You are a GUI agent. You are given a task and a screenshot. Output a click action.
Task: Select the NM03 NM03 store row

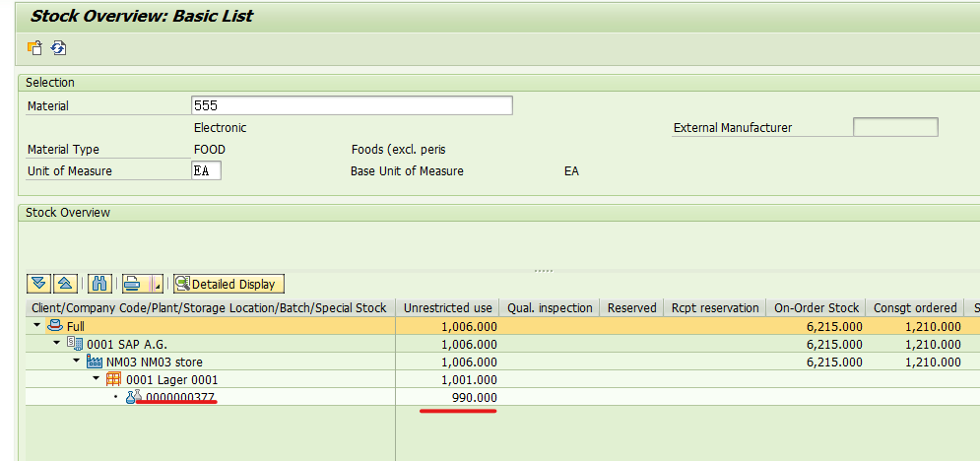coord(154,362)
